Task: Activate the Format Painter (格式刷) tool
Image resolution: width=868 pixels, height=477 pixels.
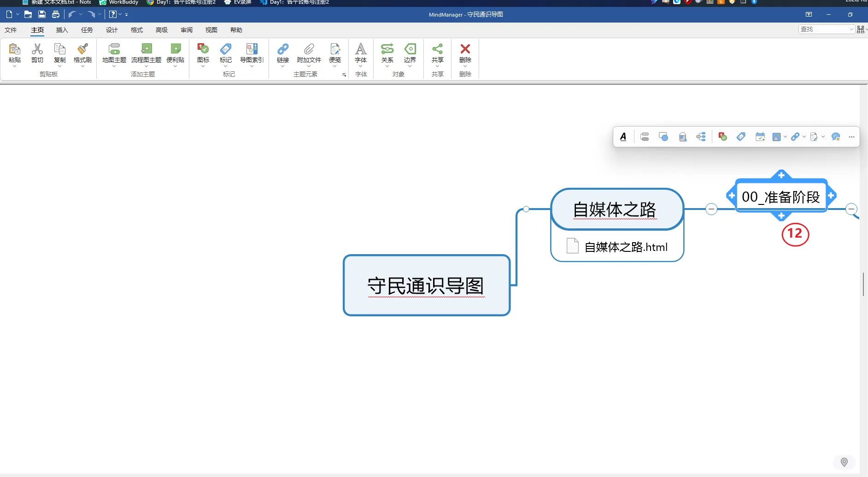Action: [x=82, y=49]
